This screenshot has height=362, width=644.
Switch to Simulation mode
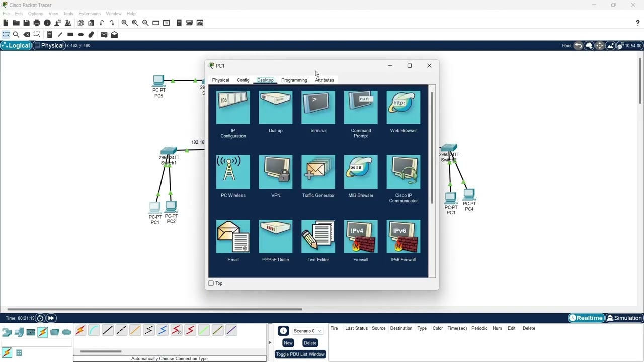(624, 318)
